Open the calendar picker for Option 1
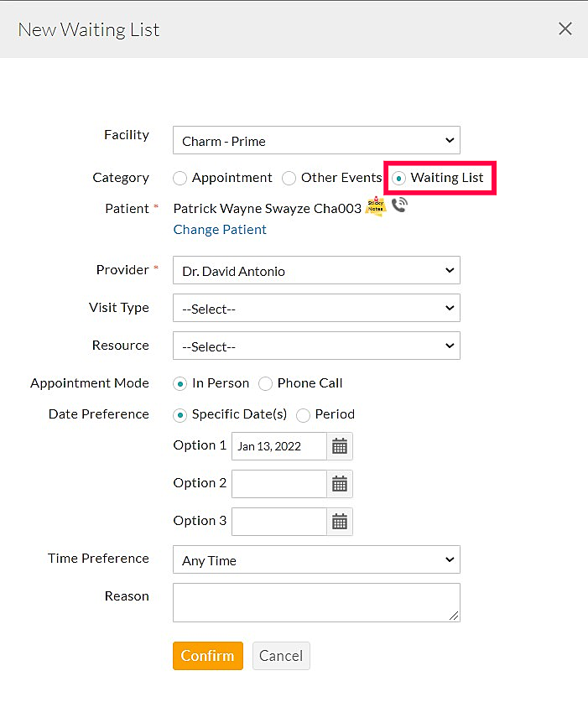Viewport: 588px width, 702px height. (339, 445)
